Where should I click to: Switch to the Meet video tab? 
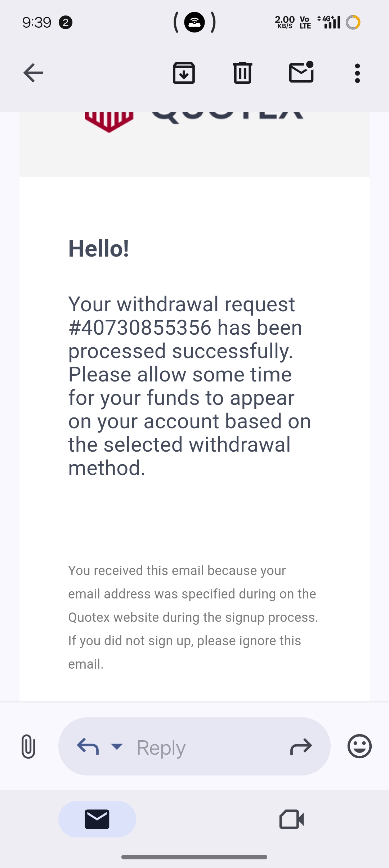[291, 819]
